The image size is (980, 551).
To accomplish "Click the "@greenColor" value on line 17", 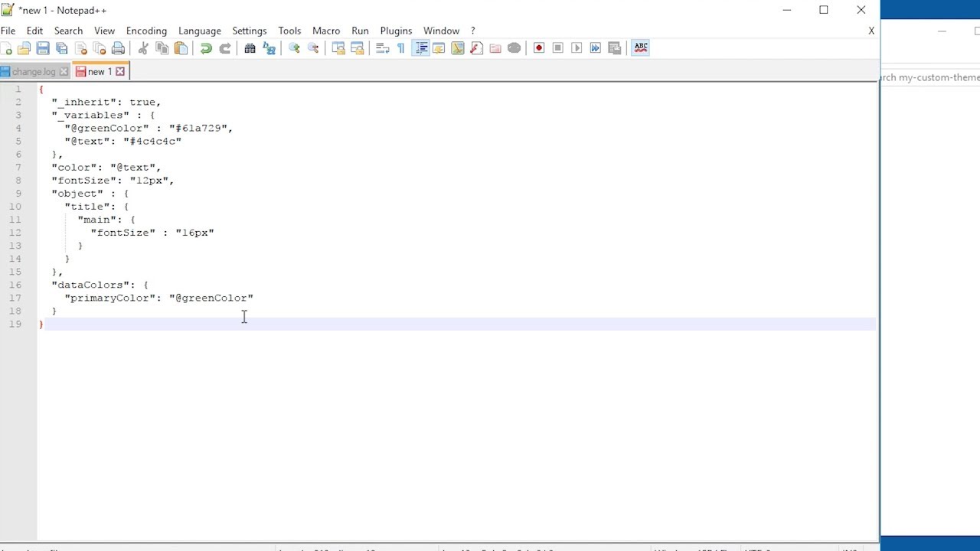I will pyautogui.click(x=211, y=298).
